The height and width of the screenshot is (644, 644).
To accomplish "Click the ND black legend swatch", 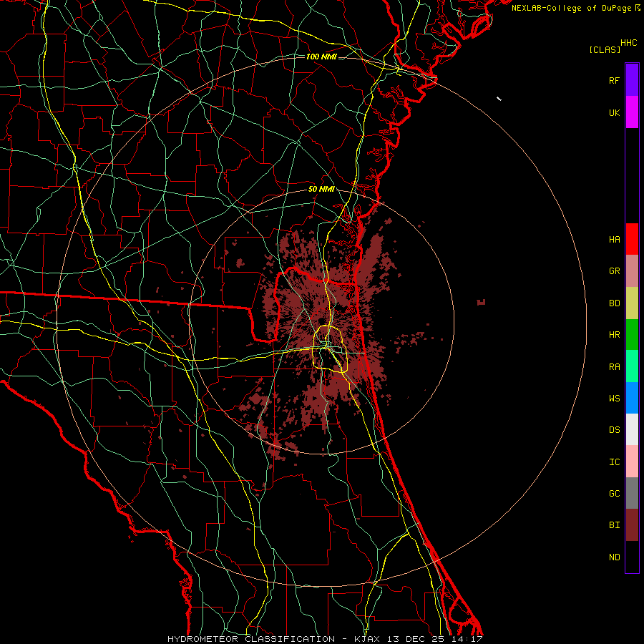I will click(x=632, y=557).
